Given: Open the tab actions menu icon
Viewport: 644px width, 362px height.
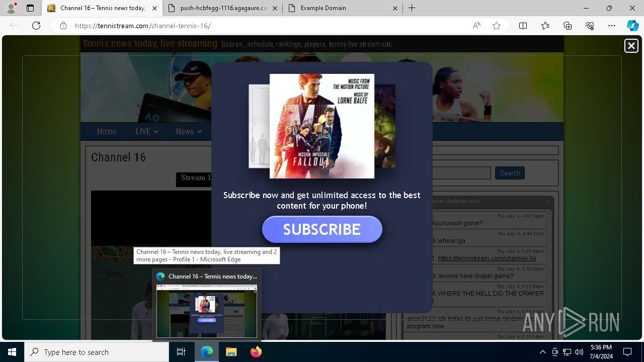Looking at the screenshot, I should click(x=30, y=8).
